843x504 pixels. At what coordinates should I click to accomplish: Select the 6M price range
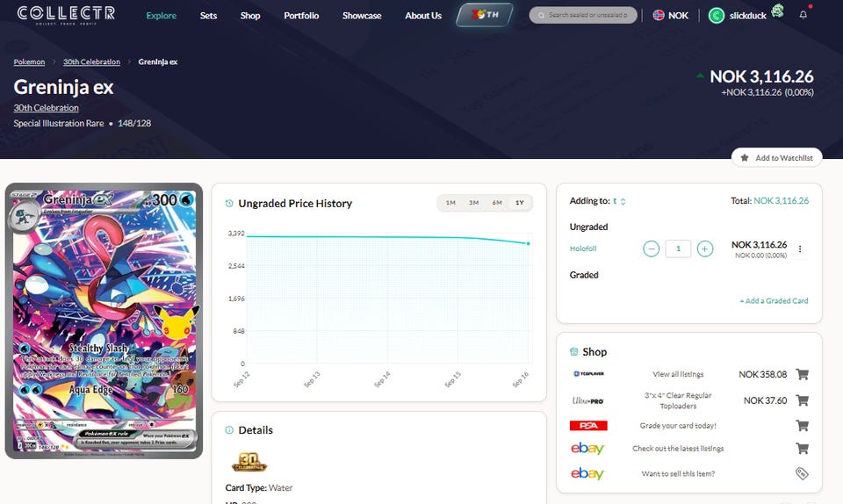click(x=497, y=203)
